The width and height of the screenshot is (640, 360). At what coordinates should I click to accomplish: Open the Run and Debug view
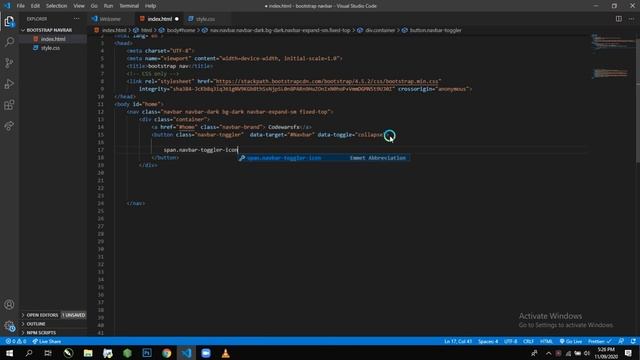(9, 84)
